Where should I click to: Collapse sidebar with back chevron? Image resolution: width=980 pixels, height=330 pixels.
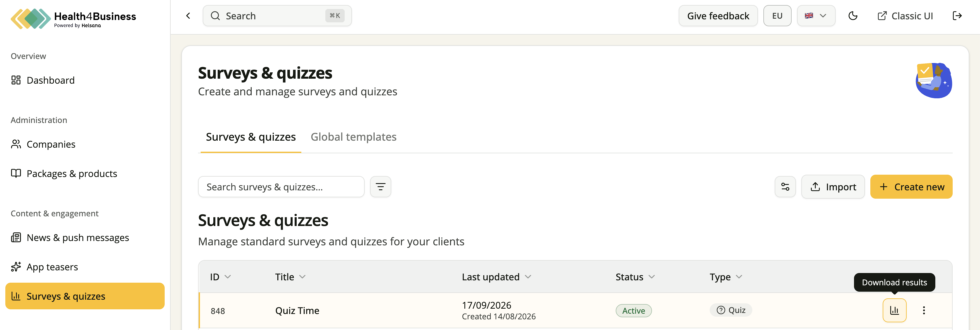tap(188, 16)
